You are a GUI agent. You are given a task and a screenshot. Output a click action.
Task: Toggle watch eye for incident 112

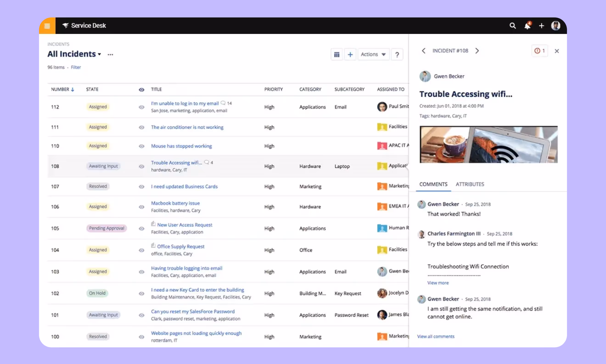pos(141,107)
